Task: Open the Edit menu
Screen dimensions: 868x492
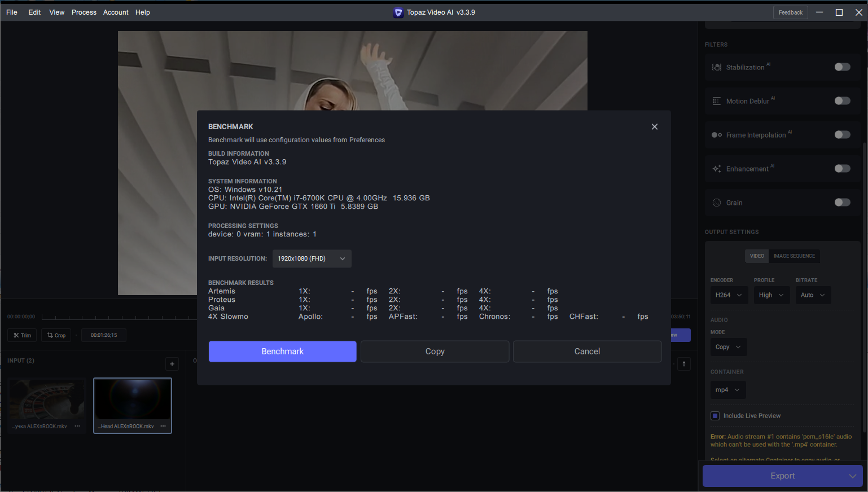Action: 34,12
